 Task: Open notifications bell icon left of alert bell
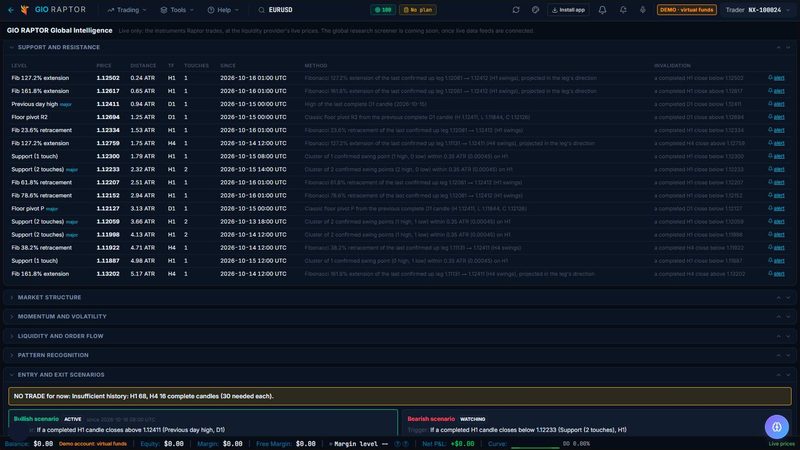pyautogui.click(x=603, y=10)
